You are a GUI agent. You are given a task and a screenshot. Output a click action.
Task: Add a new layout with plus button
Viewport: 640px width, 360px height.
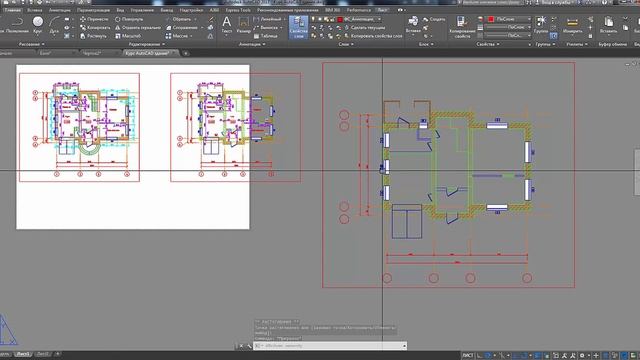click(x=58, y=354)
